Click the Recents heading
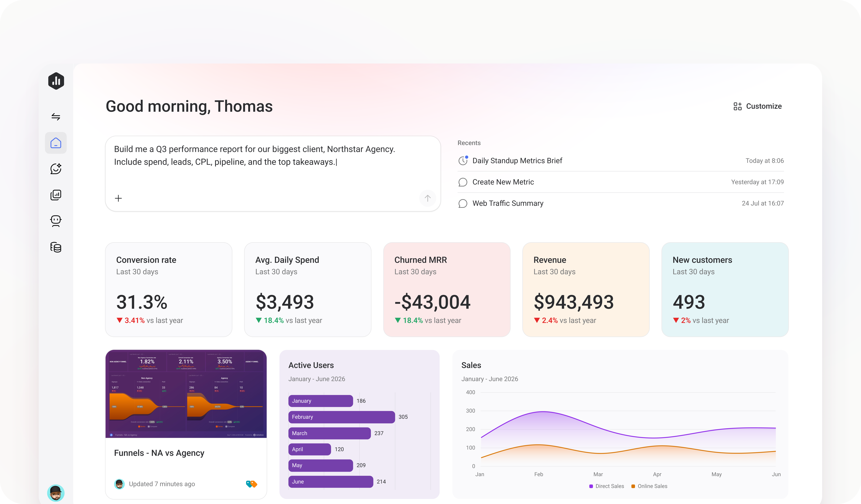 point(469,143)
